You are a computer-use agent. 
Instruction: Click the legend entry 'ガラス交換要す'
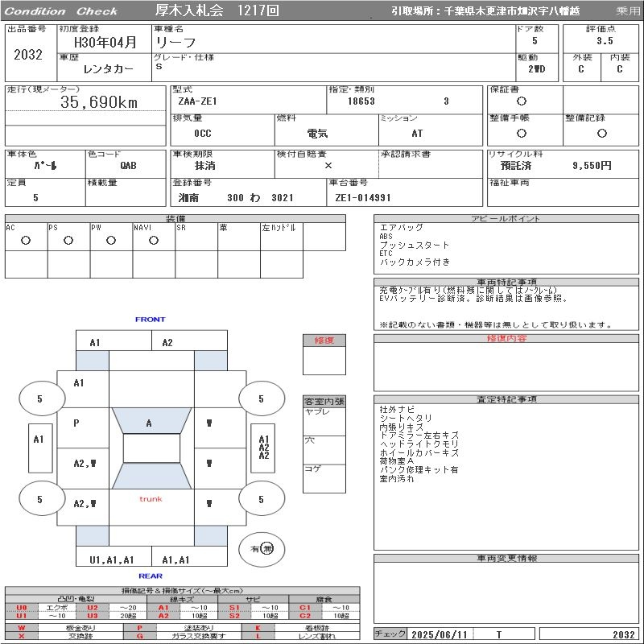198,636
